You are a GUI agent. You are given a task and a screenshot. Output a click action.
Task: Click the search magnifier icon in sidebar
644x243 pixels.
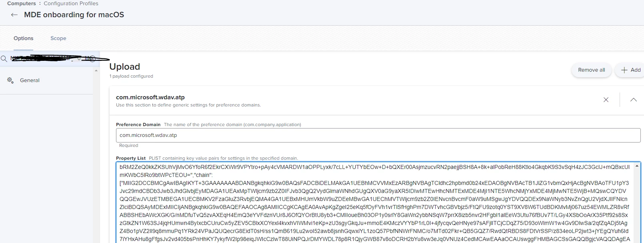(4, 59)
